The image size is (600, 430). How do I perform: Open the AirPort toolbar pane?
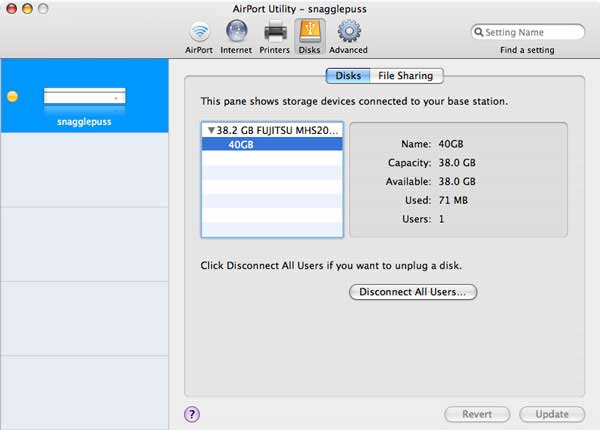pos(199,35)
